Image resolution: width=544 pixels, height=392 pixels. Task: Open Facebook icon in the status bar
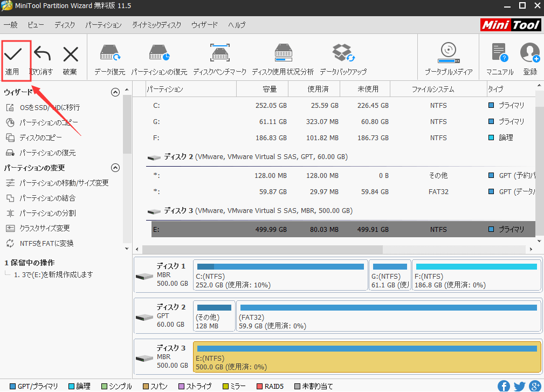click(504, 386)
